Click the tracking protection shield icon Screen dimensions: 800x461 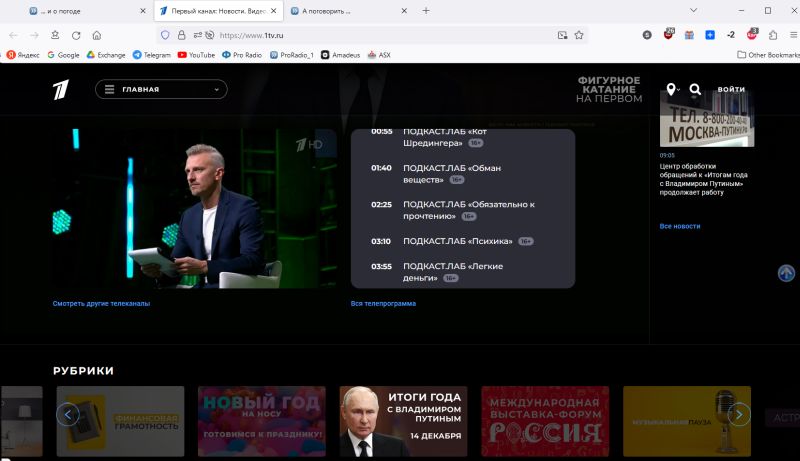[165, 35]
